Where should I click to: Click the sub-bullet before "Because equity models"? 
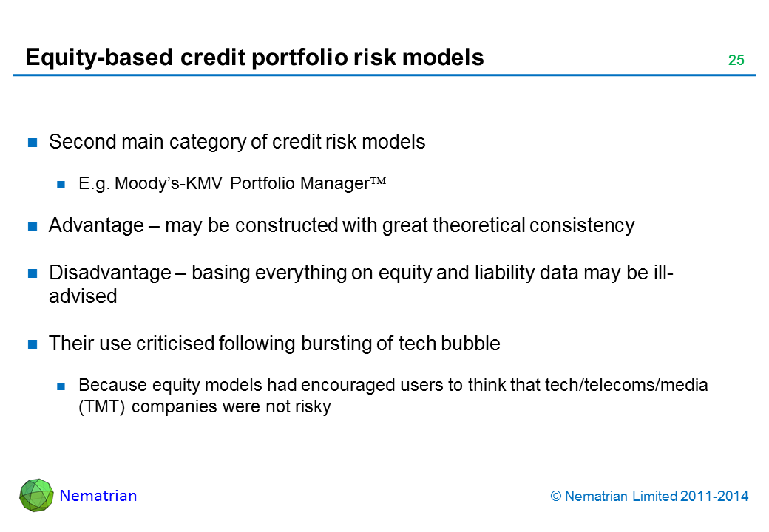tap(62, 386)
